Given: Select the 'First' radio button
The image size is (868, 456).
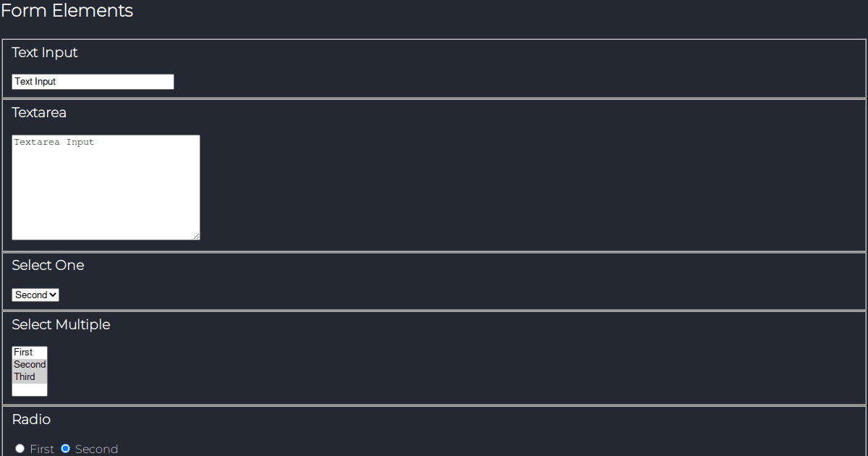Looking at the screenshot, I should (x=20, y=448).
